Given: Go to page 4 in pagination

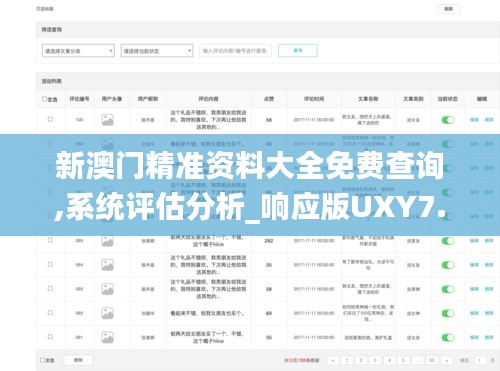Looking at the screenshot, I should click(x=389, y=360).
